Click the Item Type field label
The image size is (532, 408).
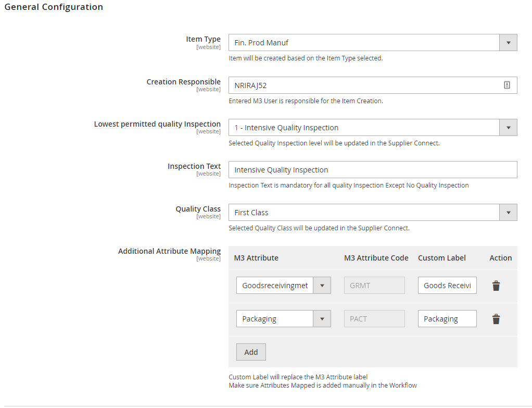[x=203, y=39]
